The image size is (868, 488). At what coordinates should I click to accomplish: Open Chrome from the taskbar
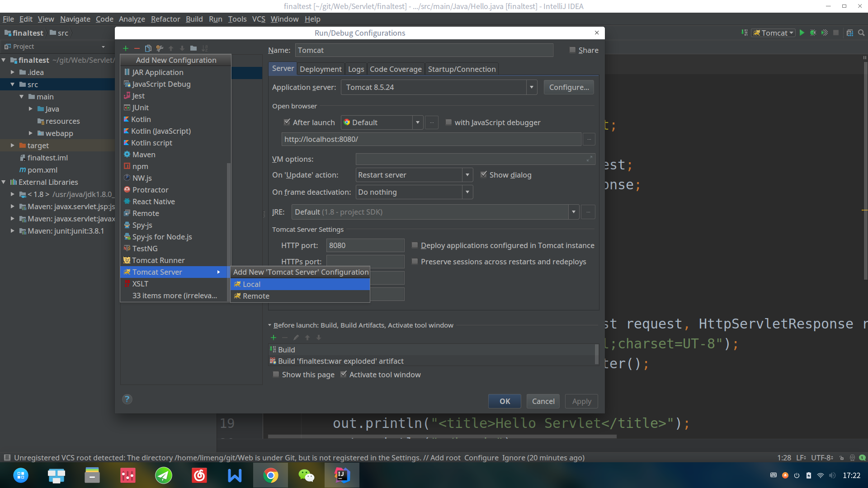[270, 475]
